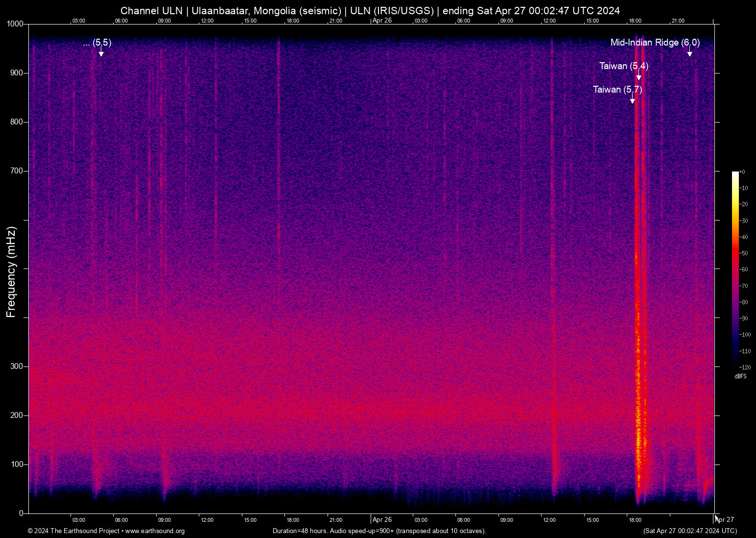Viewport: 756px width, 538px height.
Task: Click the 'Apr 26' date on the top axis
Action: (382, 21)
